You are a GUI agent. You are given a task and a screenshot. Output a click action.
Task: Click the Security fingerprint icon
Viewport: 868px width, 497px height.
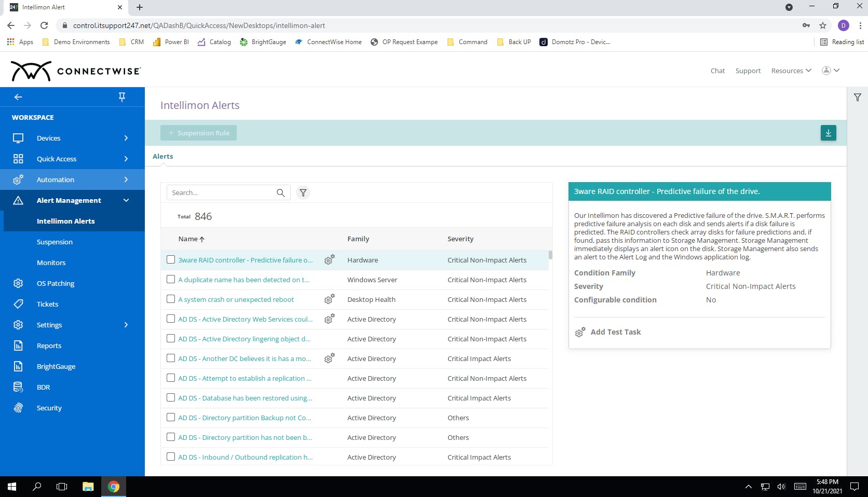(x=18, y=408)
